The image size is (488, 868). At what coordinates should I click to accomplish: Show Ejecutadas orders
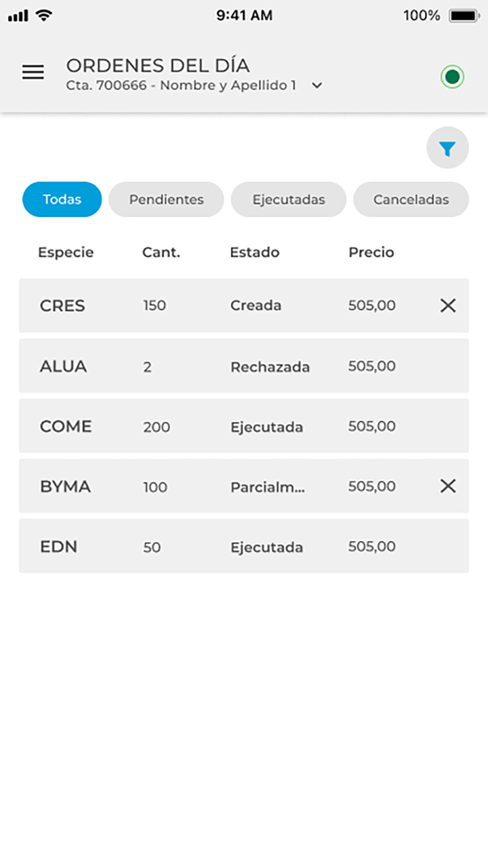pyautogui.click(x=289, y=199)
